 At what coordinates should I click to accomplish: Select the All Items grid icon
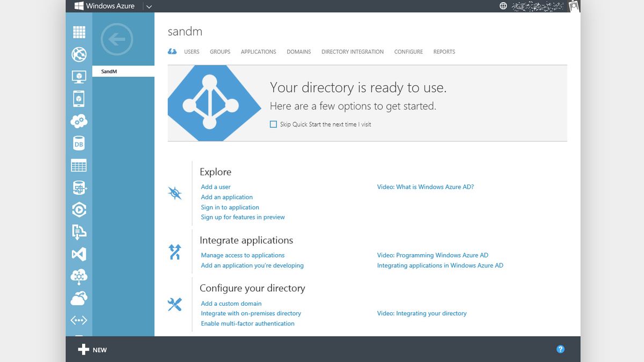point(79,32)
